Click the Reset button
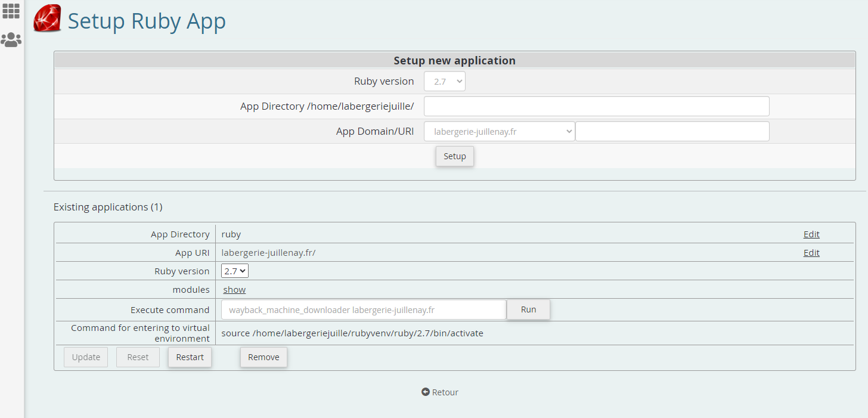Screen dimensions: 868x418 pyautogui.click(x=138, y=357)
